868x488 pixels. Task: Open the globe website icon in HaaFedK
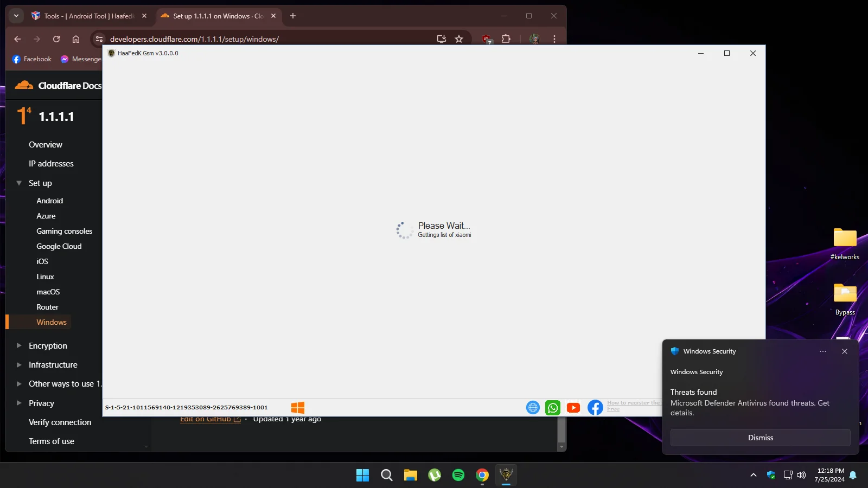click(x=533, y=408)
